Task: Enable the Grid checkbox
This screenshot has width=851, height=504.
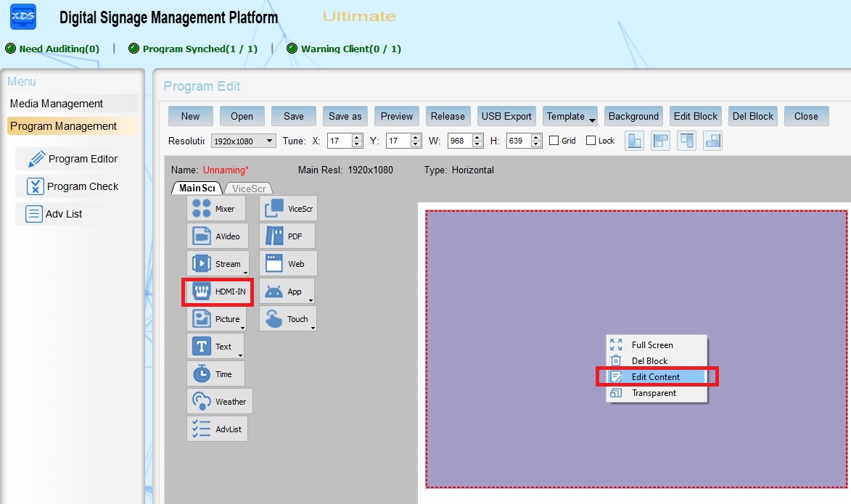Action: click(x=554, y=141)
